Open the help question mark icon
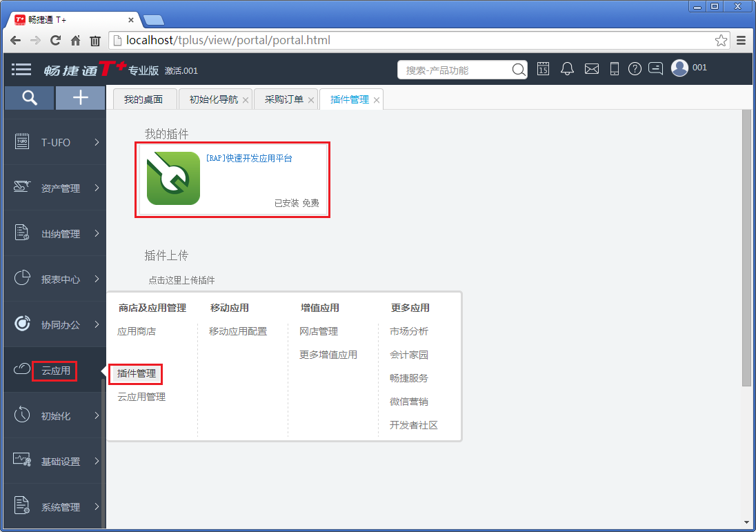Viewport: 756px width, 532px height. point(635,69)
